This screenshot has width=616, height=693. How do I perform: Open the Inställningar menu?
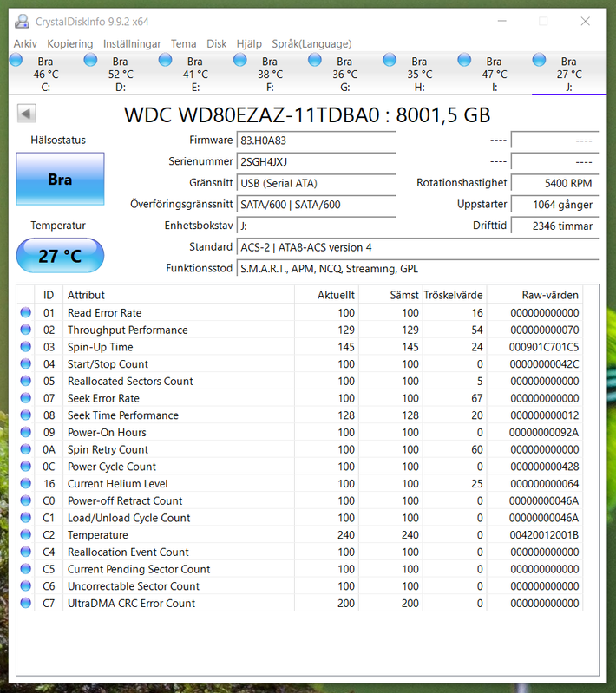pyautogui.click(x=132, y=43)
